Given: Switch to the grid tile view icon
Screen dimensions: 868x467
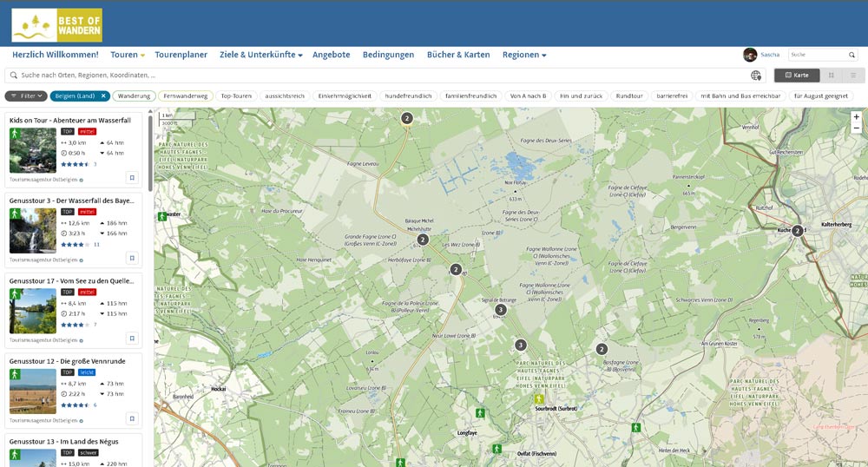Looking at the screenshot, I should 831,76.
